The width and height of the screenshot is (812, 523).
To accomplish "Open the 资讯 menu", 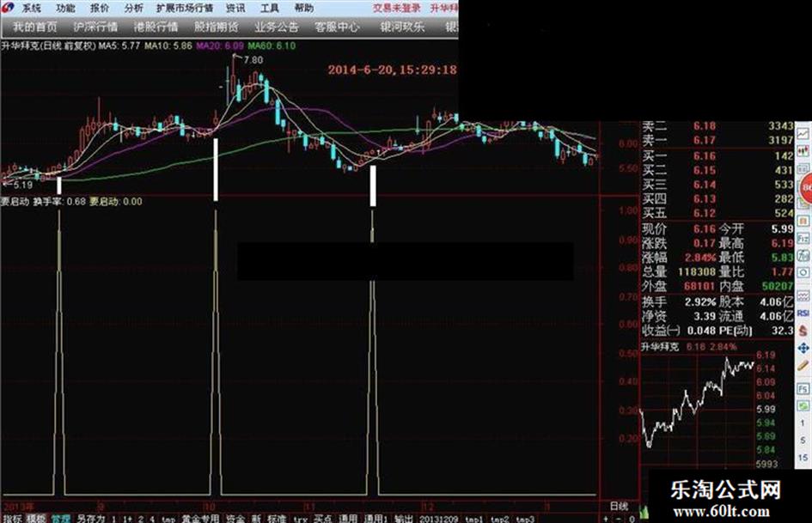I will click(235, 8).
